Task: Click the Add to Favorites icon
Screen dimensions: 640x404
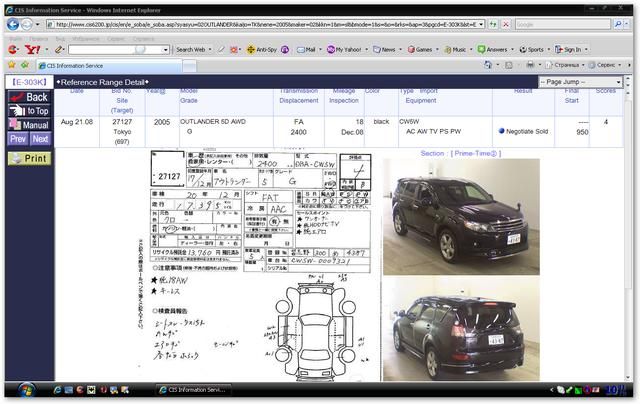Action: click(x=25, y=65)
